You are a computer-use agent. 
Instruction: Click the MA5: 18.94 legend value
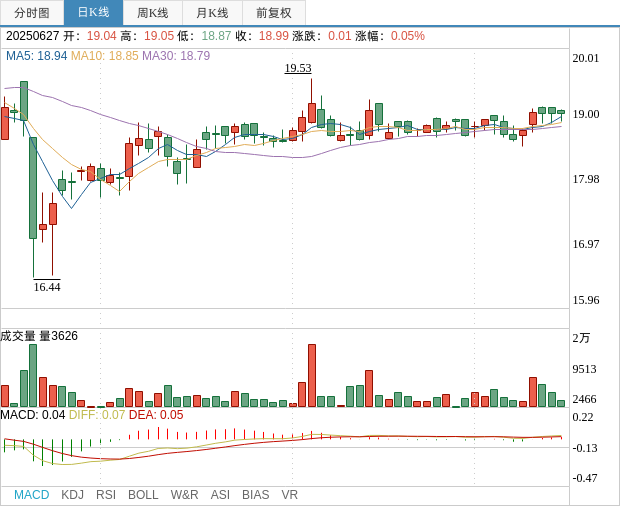point(36,56)
